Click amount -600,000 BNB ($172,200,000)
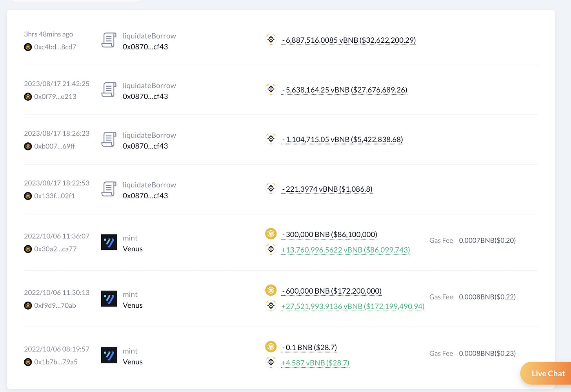The height and width of the screenshot is (392, 571). [x=332, y=291]
